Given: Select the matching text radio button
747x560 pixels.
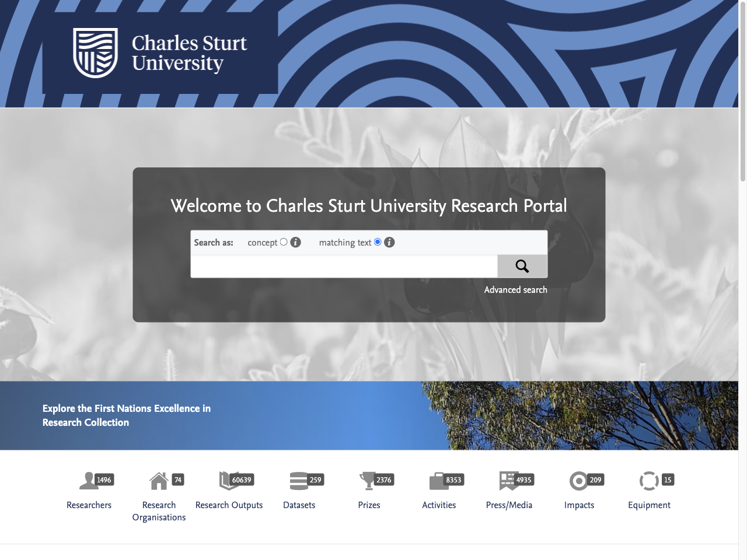Looking at the screenshot, I should click(x=378, y=242).
